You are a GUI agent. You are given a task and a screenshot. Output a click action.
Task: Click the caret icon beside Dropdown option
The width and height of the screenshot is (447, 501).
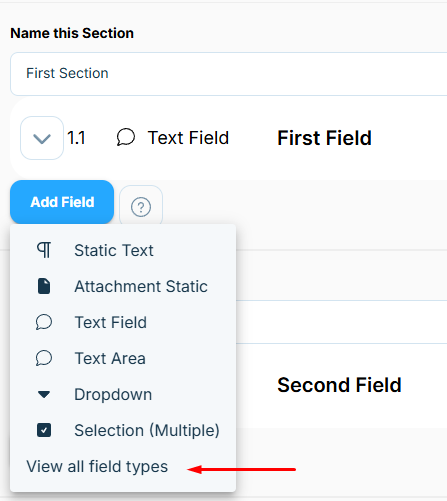(x=44, y=395)
